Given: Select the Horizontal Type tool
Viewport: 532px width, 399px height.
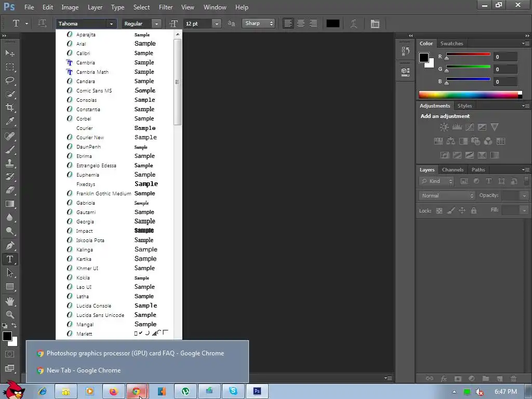Looking at the screenshot, I should [x=10, y=259].
